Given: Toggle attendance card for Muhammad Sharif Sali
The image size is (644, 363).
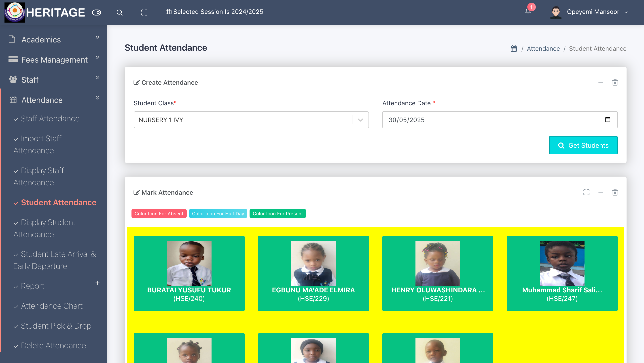Looking at the screenshot, I should click(562, 274).
